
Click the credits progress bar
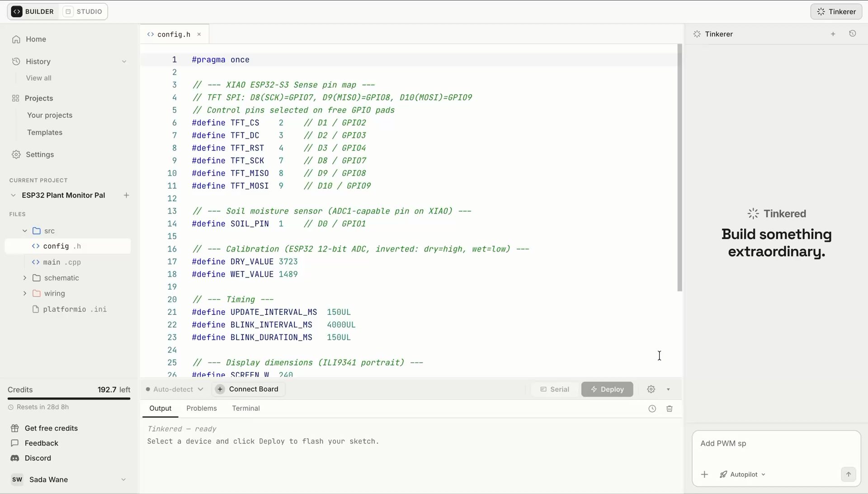pos(69,399)
